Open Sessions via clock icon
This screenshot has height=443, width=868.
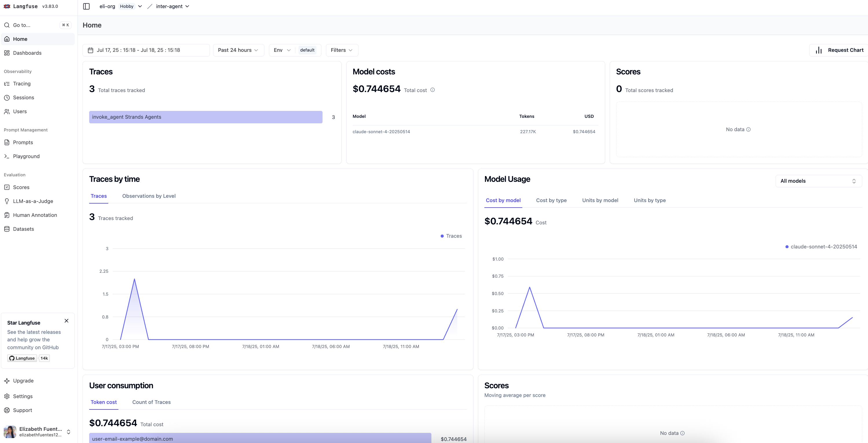tap(7, 98)
